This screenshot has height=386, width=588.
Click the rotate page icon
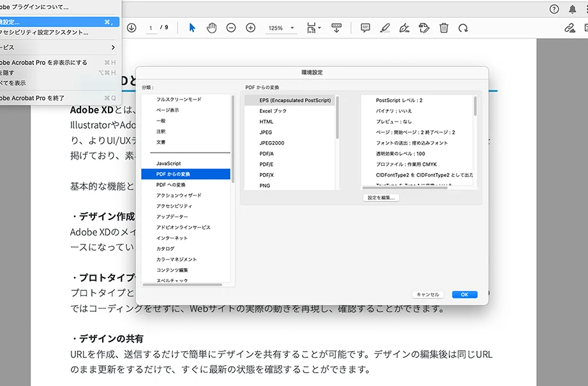tap(463, 27)
